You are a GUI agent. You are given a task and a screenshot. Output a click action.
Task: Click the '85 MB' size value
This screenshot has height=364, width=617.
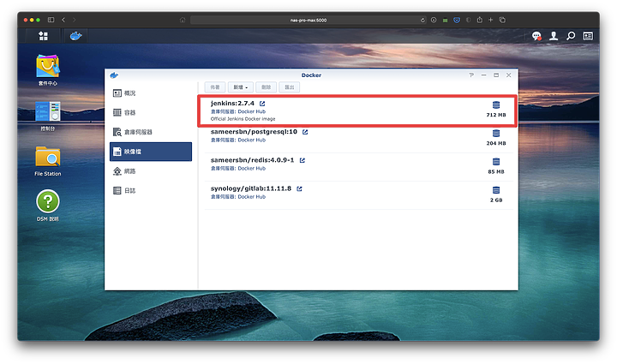(496, 171)
